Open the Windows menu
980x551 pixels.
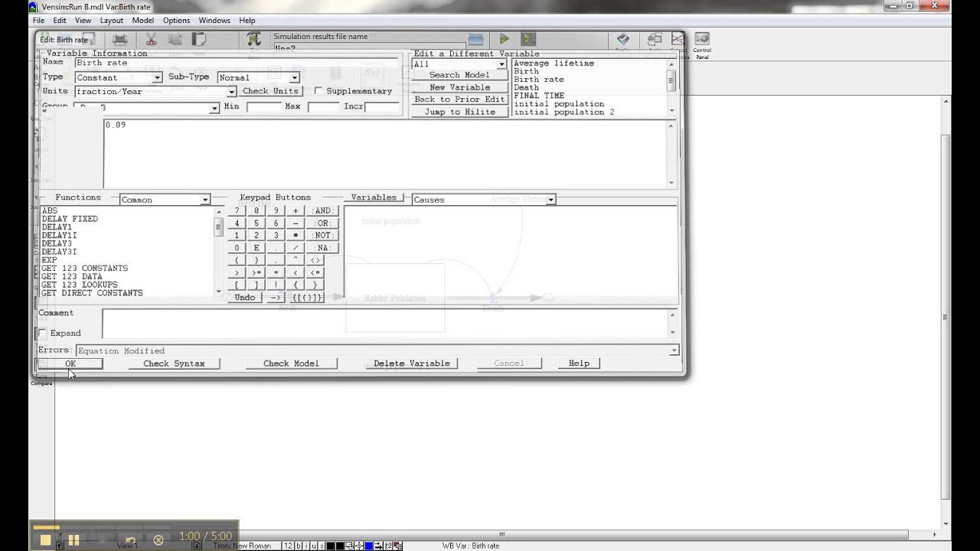[214, 21]
